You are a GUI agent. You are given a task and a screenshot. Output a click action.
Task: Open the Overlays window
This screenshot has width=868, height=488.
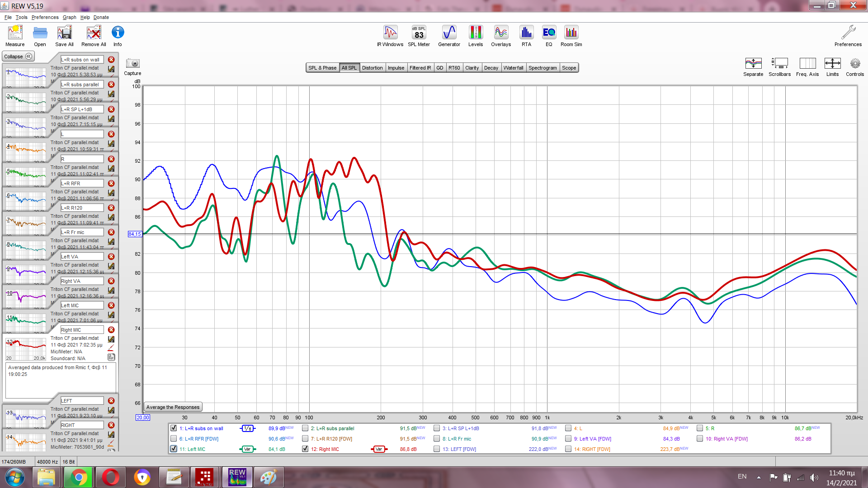pos(501,36)
